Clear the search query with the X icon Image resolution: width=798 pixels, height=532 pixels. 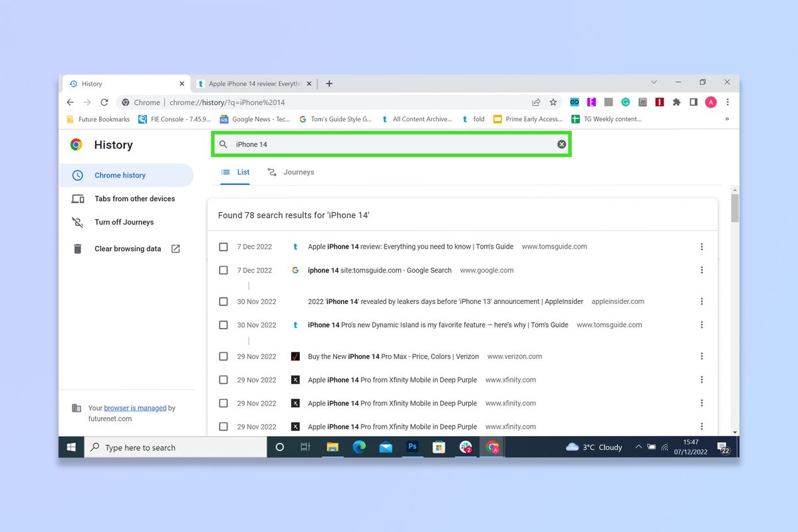[561, 144]
